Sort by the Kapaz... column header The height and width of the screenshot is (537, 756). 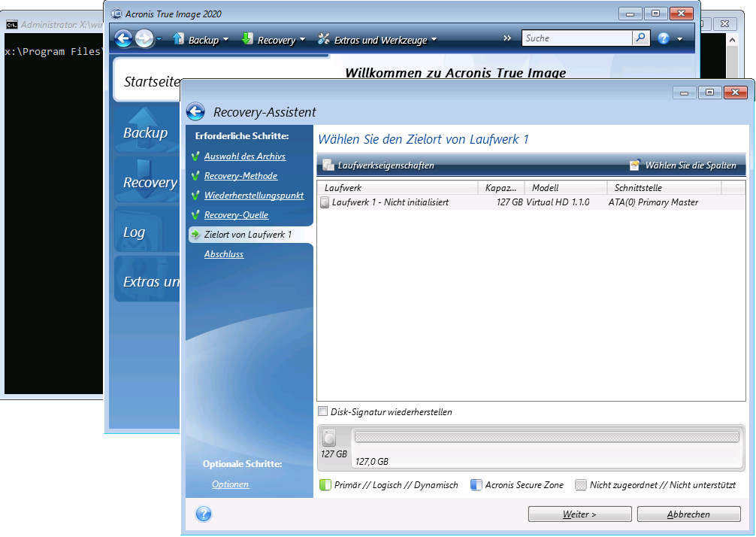point(501,188)
